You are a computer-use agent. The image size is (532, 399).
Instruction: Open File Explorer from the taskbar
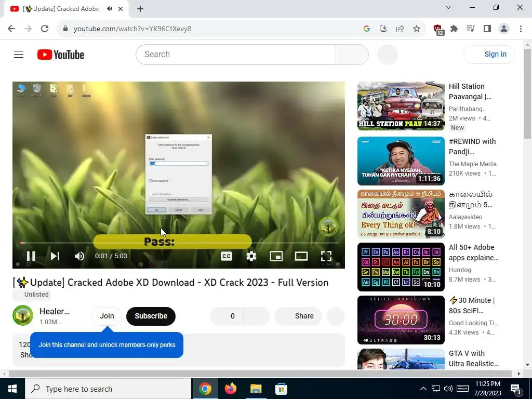pos(256,389)
